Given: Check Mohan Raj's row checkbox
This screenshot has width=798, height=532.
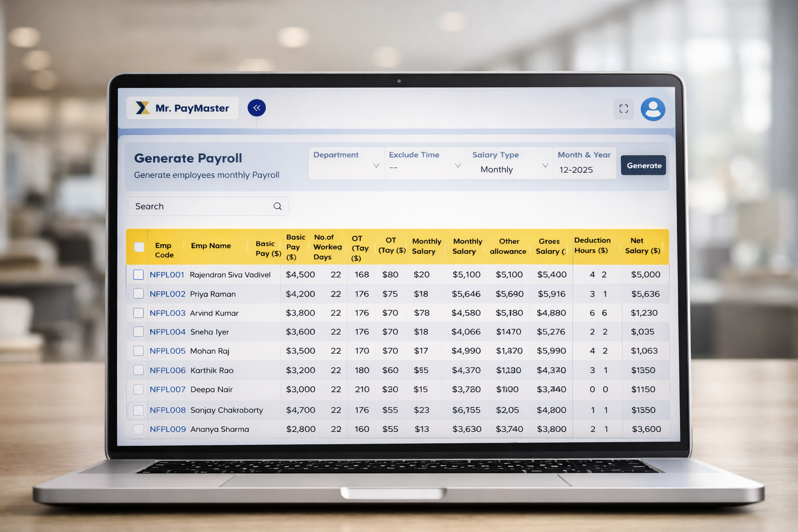Looking at the screenshot, I should (x=138, y=351).
